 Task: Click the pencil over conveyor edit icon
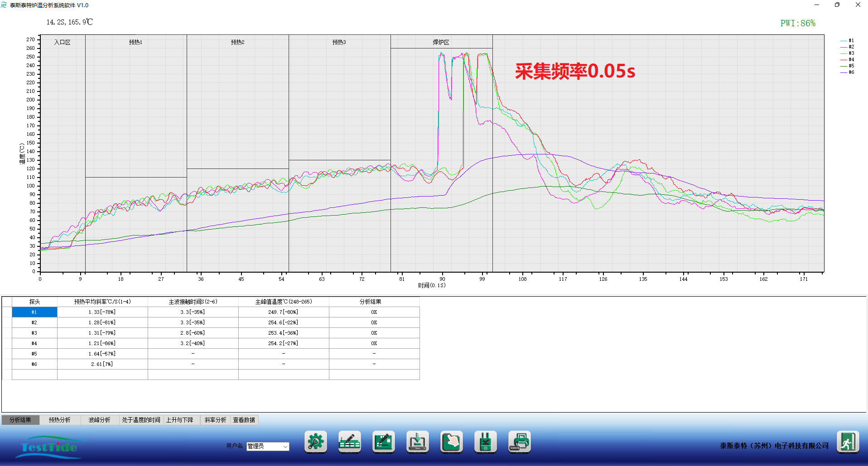tap(349, 442)
